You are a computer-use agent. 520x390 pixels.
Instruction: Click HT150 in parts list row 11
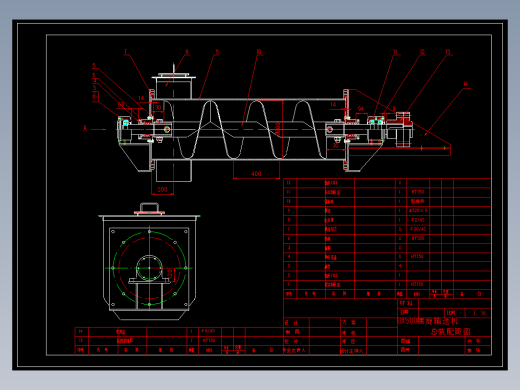[x=417, y=192]
